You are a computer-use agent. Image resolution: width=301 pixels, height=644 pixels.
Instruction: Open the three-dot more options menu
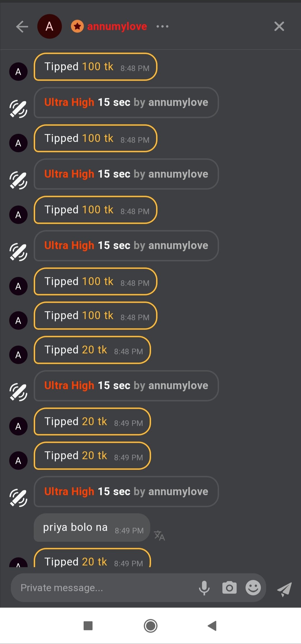[162, 27]
